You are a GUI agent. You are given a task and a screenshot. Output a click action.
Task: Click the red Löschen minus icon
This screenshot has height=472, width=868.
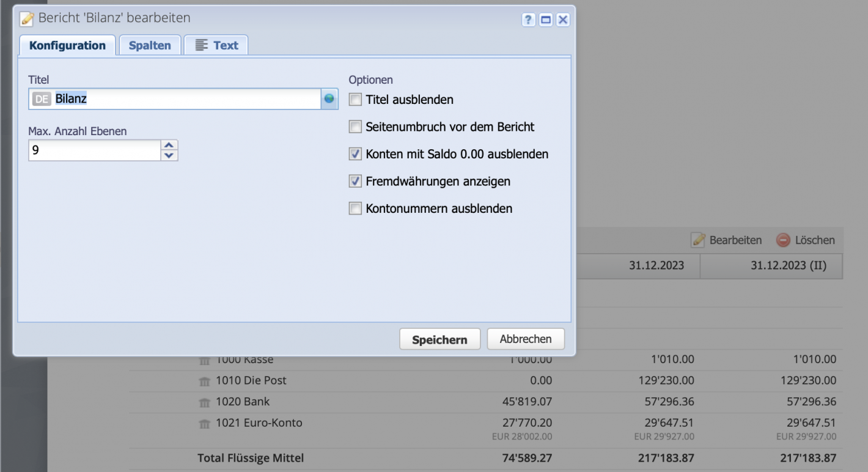(x=783, y=240)
